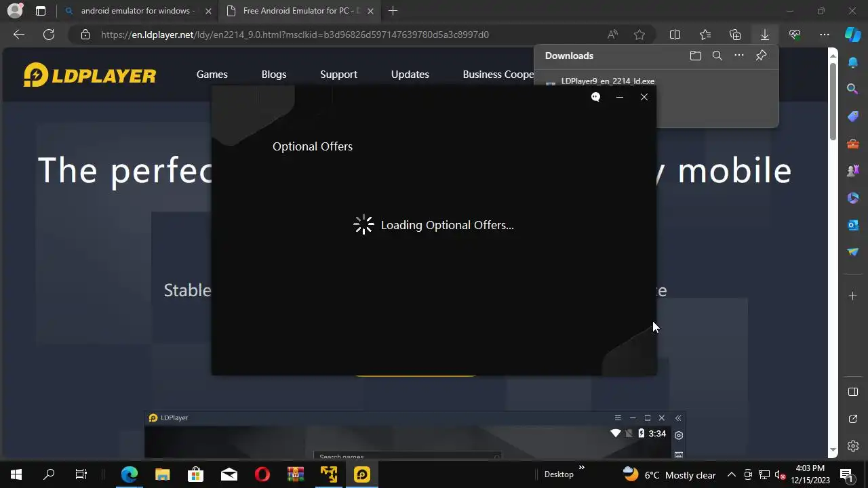The width and height of the screenshot is (868, 488).
Task: Open the LDPlayer preview window menu icon
Action: tap(617, 418)
